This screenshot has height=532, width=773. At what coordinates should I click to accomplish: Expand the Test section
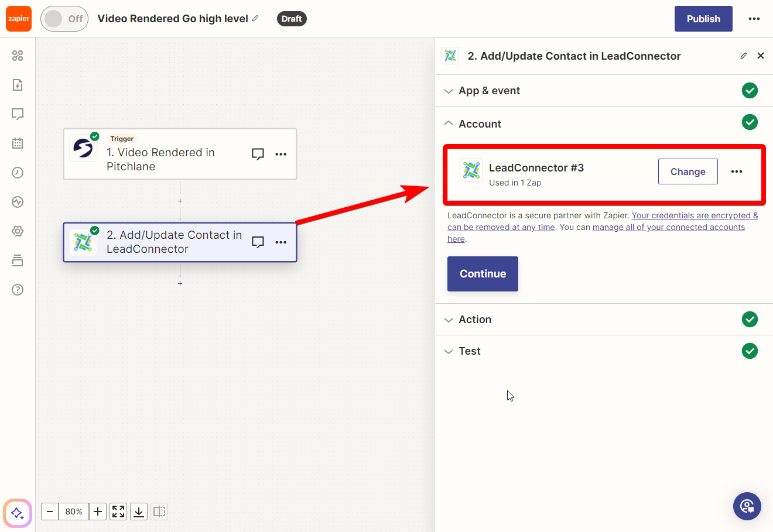[x=604, y=351]
